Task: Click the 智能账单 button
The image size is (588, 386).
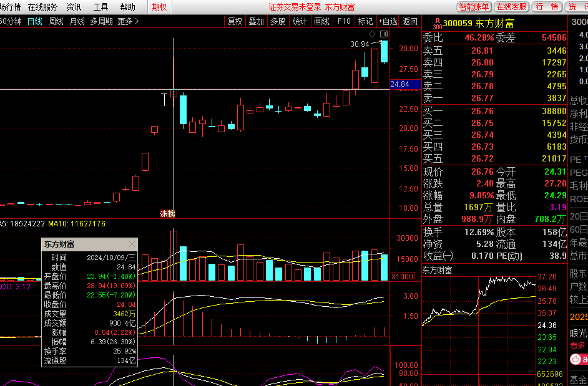Action: (474, 7)
